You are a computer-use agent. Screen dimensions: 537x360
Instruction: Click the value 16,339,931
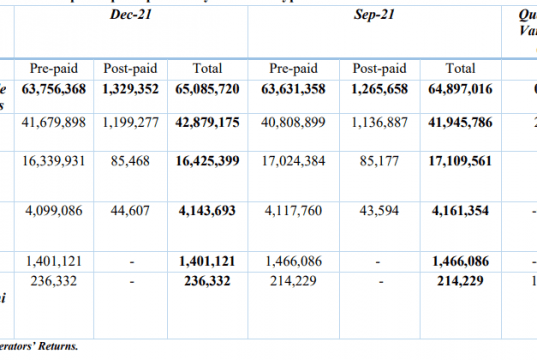click(x=54, y=161)
